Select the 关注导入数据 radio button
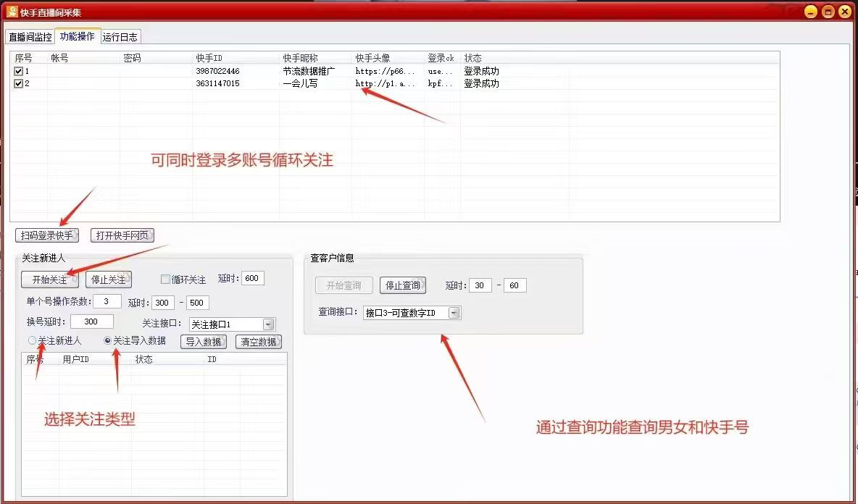The width and height of the screenshot is (858, 504). pyautogui.click(x=107, y=340)
